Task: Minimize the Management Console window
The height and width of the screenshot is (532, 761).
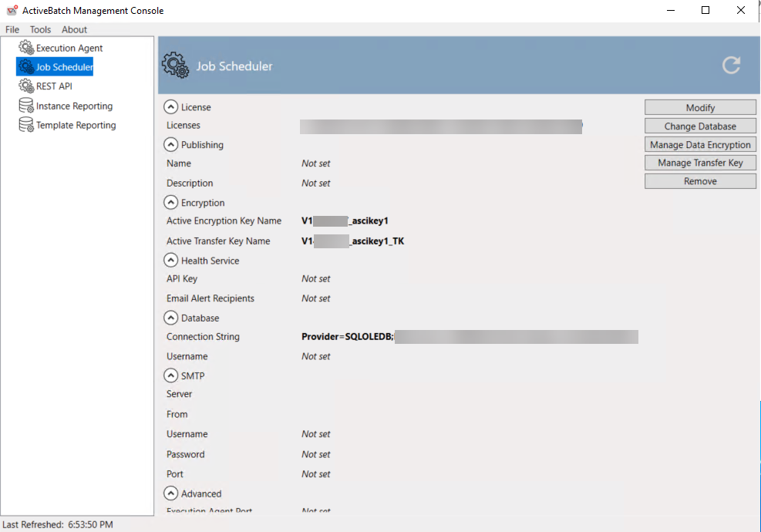Action: 671,10
